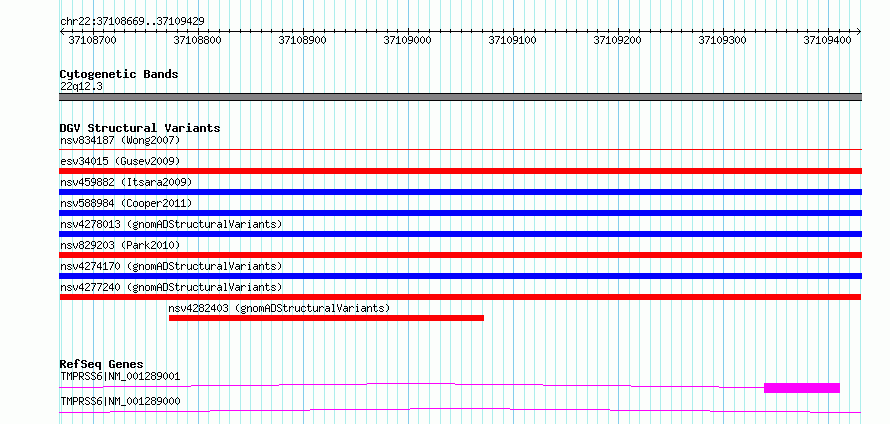Open nsv4278013 gnomAD structural variant label
Image resolution: width=890 pixels, height=424 pixels.
coord(171,224)
